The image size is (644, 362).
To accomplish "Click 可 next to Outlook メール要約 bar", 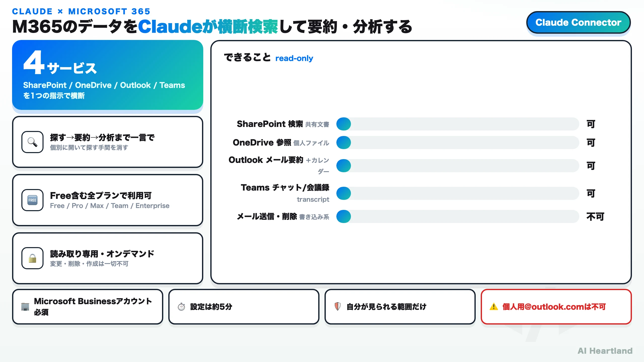I will pos(591,166).
